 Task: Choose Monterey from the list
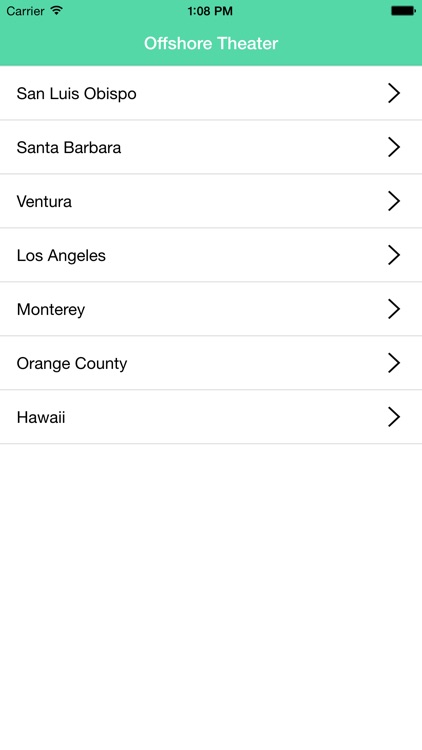point(211,309)
